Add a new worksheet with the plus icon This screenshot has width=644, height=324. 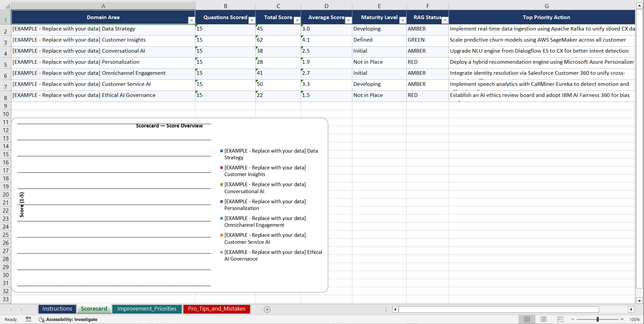(x=267, y=309)
